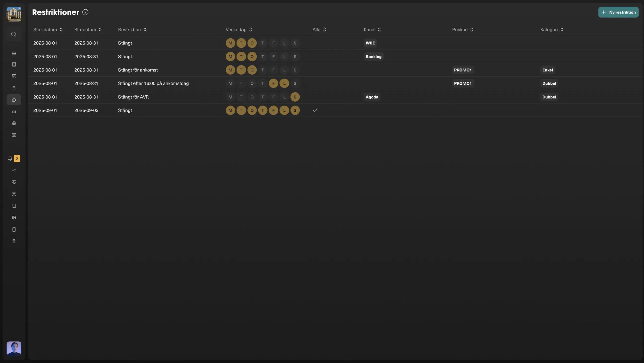Click the briefcase icon at sidebar bottom
The image size is (644, 363).
14,241
